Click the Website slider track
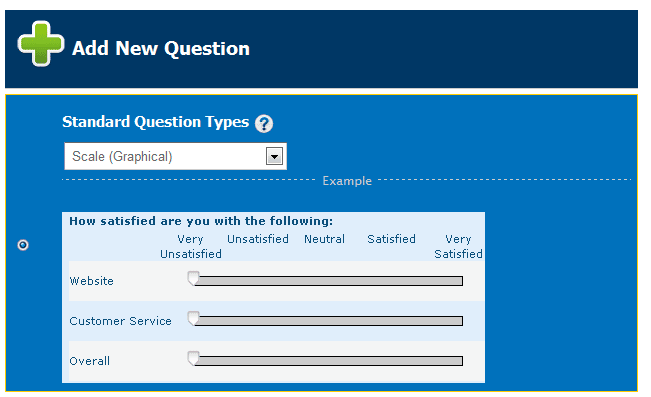The height and width of the screenshot is (397, 651). tap(328, 281)
